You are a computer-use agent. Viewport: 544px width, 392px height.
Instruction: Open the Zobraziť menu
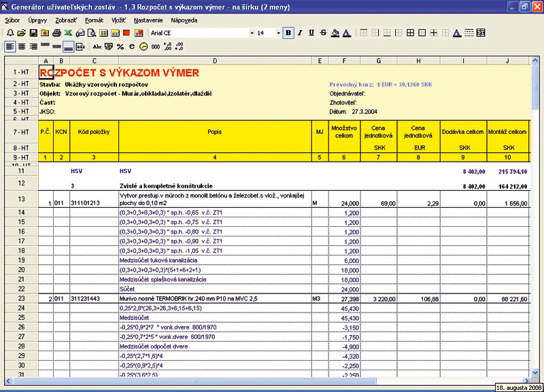66,20
